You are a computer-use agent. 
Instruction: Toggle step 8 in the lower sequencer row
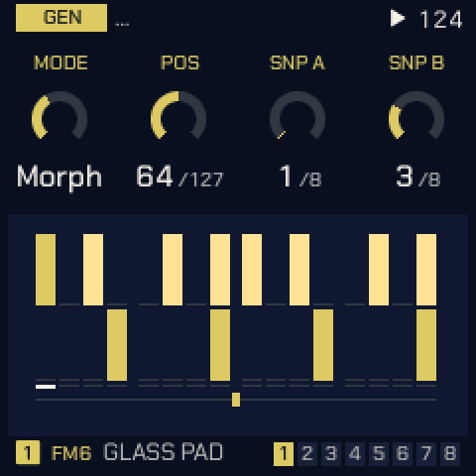(220, 345)
